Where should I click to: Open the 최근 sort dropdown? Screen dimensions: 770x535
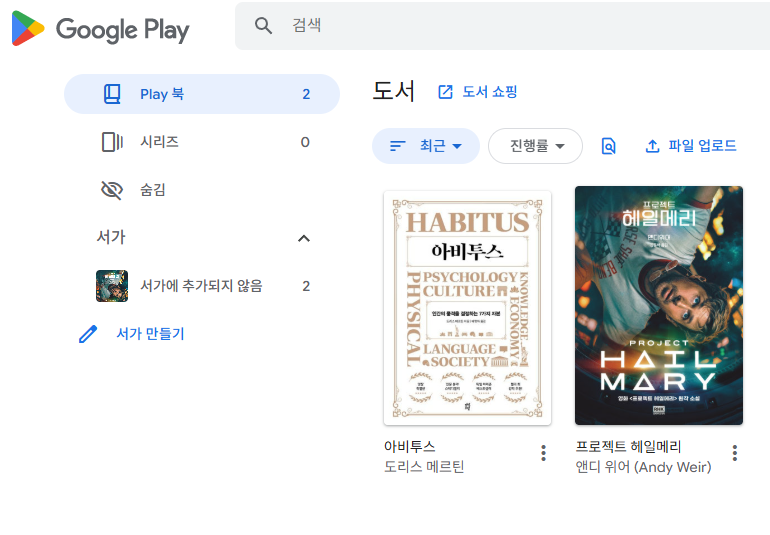pos(426,146)
